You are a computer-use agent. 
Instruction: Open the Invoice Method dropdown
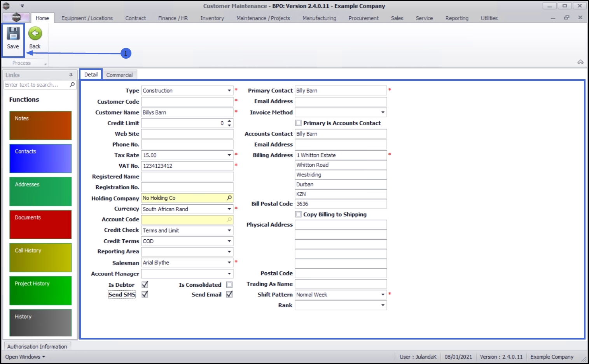click(383, 112)
